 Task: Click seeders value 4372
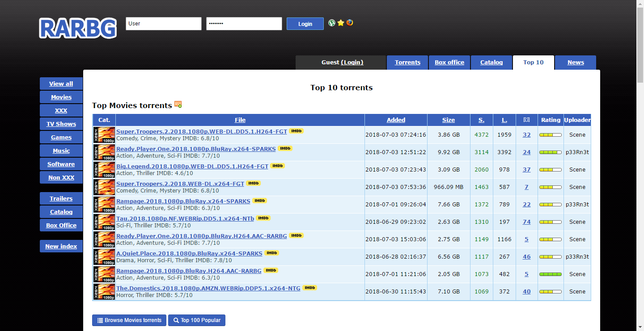click(x=482, y=135)
